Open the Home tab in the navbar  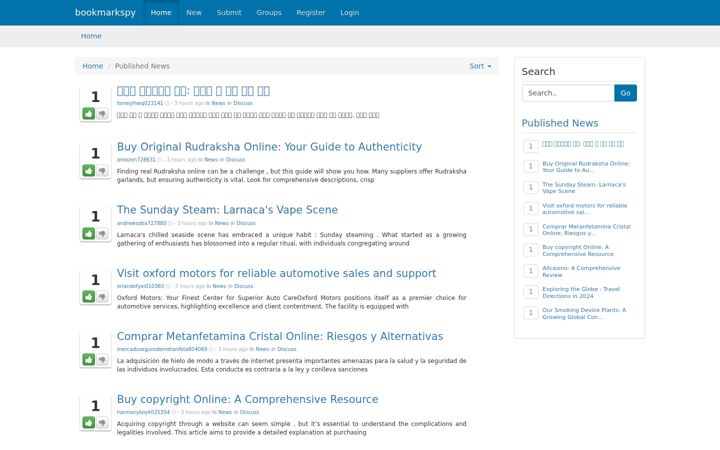click(x=161, y=12)
